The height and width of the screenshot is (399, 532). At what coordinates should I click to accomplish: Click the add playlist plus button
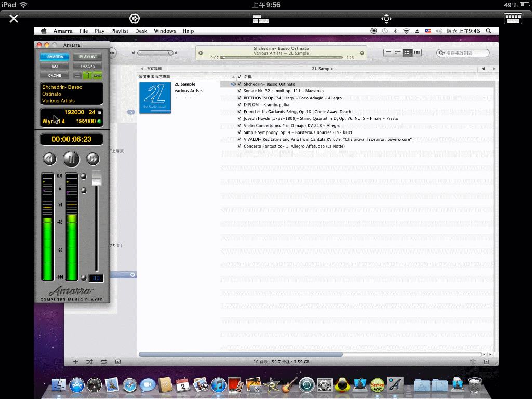pyautogui.click(x=76, y=362)
